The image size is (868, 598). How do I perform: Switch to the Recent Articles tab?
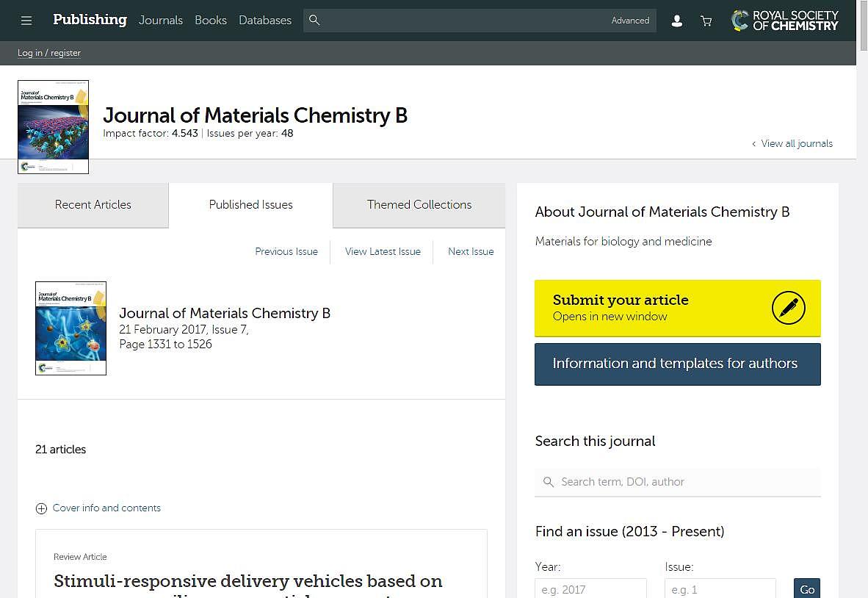click(x=93, y=205)
